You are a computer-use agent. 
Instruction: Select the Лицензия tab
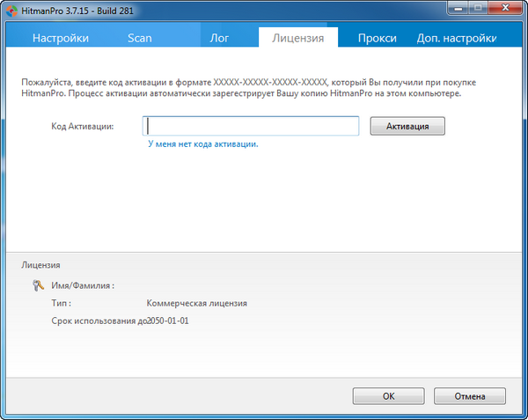(298, 38)
